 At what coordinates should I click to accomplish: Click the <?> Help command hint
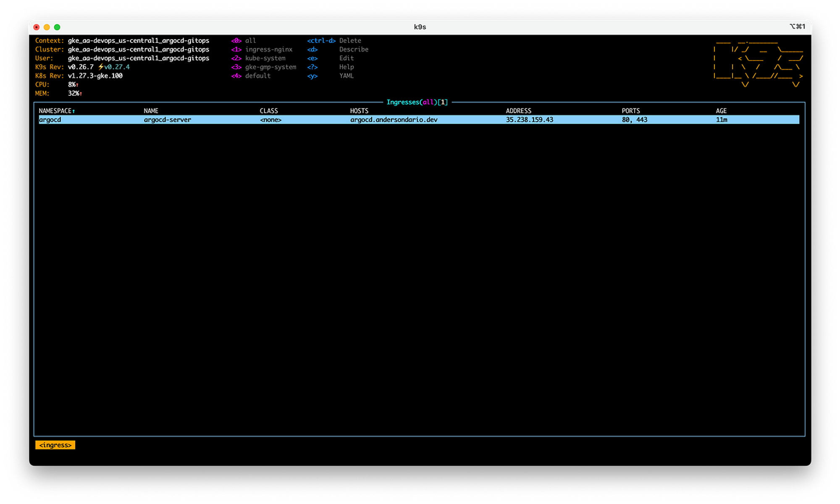(330, 67)
